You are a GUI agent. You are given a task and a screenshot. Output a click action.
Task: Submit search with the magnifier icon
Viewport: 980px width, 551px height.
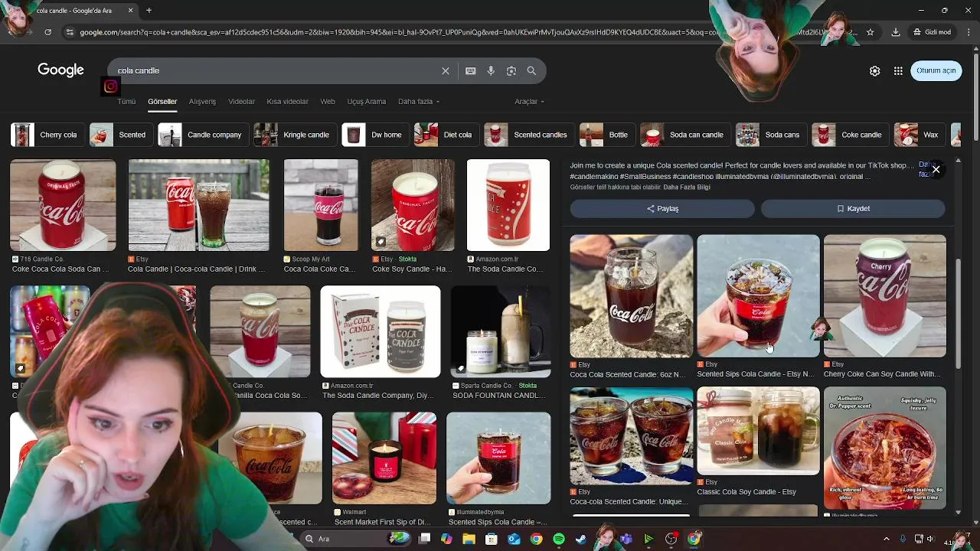(x=531, y=70)
